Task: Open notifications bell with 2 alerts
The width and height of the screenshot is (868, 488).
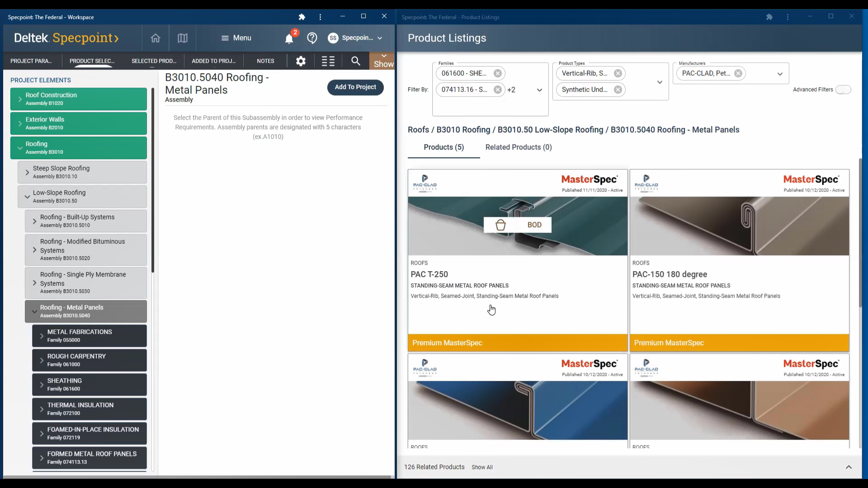Action: (289, 38)
